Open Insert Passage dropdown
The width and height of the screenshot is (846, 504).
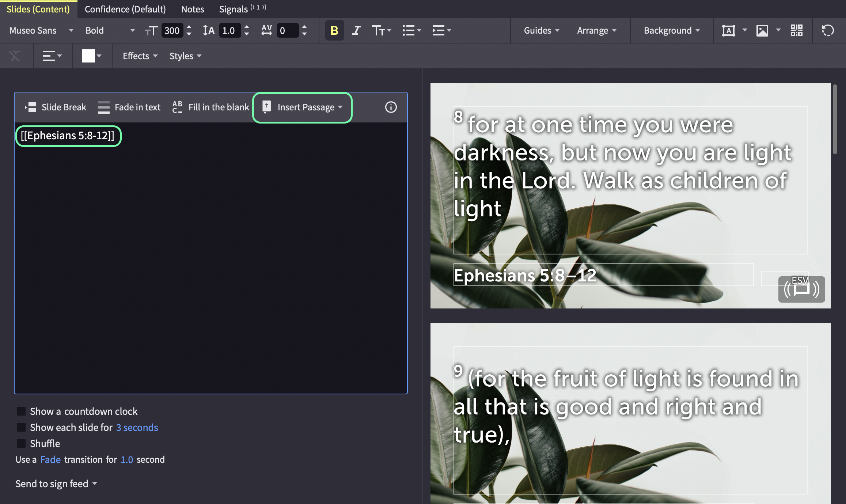pos(303,107)
